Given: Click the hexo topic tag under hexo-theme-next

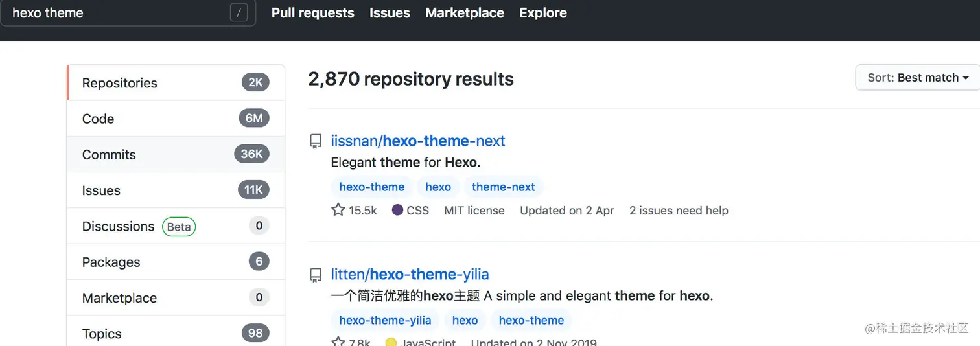Looking at the screenshot, I should (x=438, y=187).
